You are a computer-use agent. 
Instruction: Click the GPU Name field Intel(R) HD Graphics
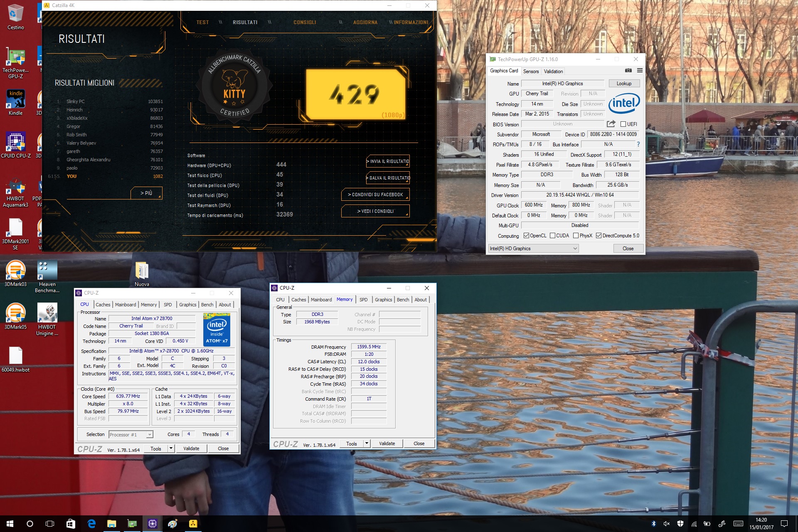(562, 84)
